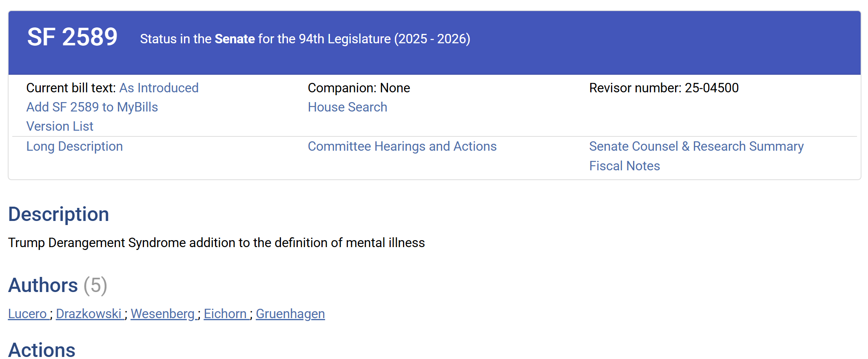Select the Actions heading
The width and height of the screenshot is (868, 359).
[x=42, y=350]
